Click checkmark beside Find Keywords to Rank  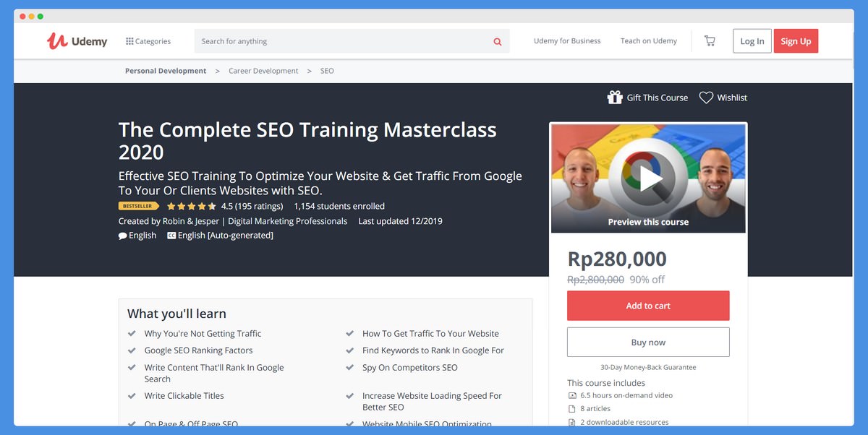tap(349, 350)
